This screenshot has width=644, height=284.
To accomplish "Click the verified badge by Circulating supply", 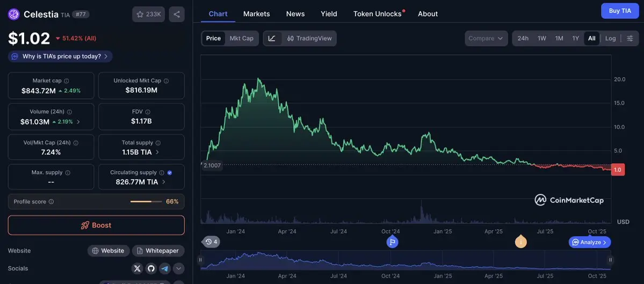I will (170, 173).
